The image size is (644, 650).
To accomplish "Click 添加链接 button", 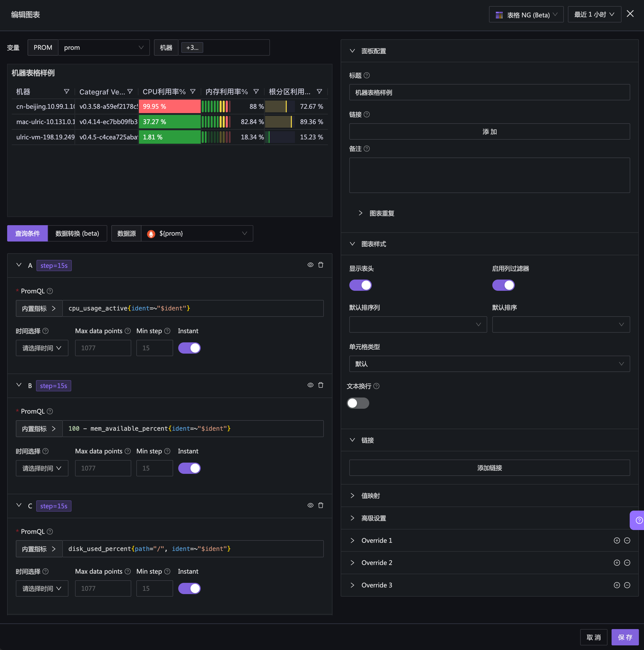I will 489,468.
